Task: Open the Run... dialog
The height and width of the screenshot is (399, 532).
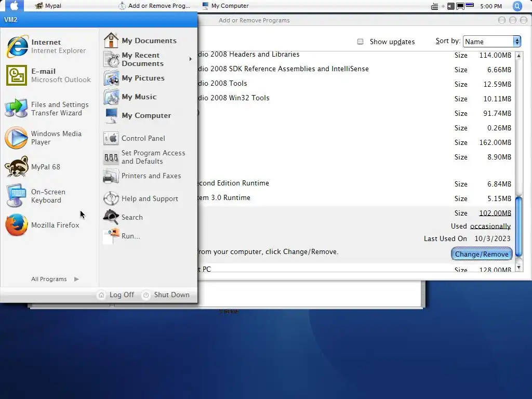Action: 122,236
